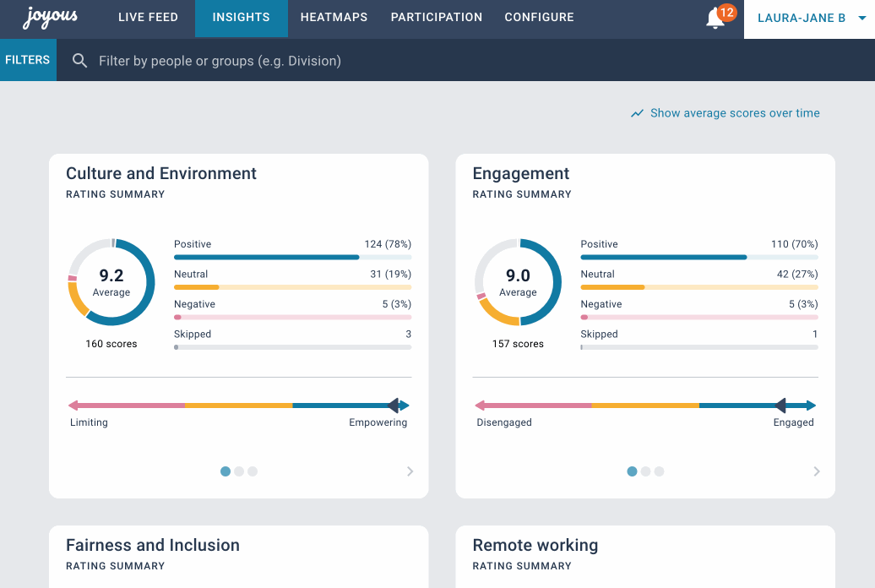Click the Remote working card title
This screenshot has height=588, width=875.
point(535,545)
